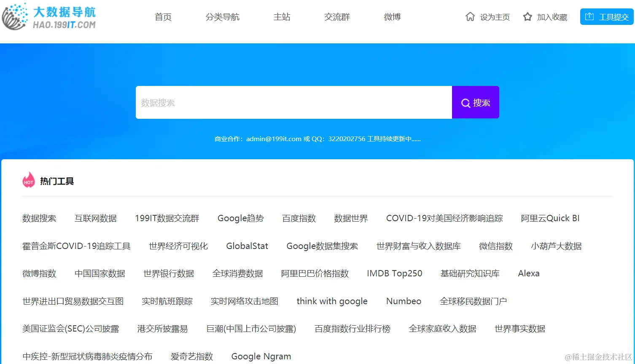Screen dimensions: 635x364
Task: Open the Numbeo link
Action: [x=404, y=301]
